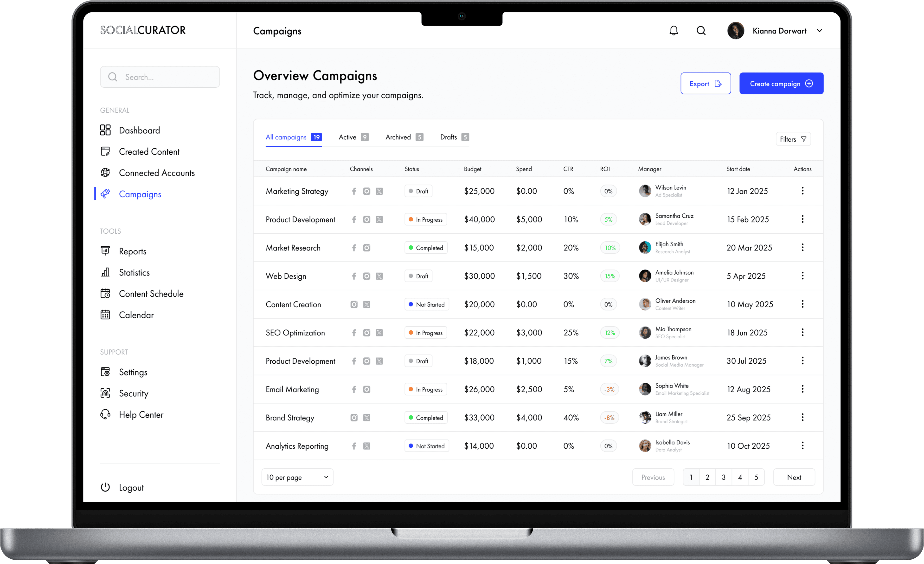This screenshot has height=564, width=924.
Task: Open the 10 per page dropdown
Action: tap(297, 477)
